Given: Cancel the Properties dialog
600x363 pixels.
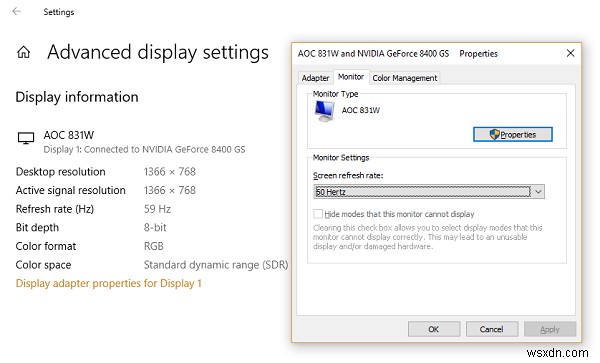Looking at the screenshot, I should click(492, 329).
